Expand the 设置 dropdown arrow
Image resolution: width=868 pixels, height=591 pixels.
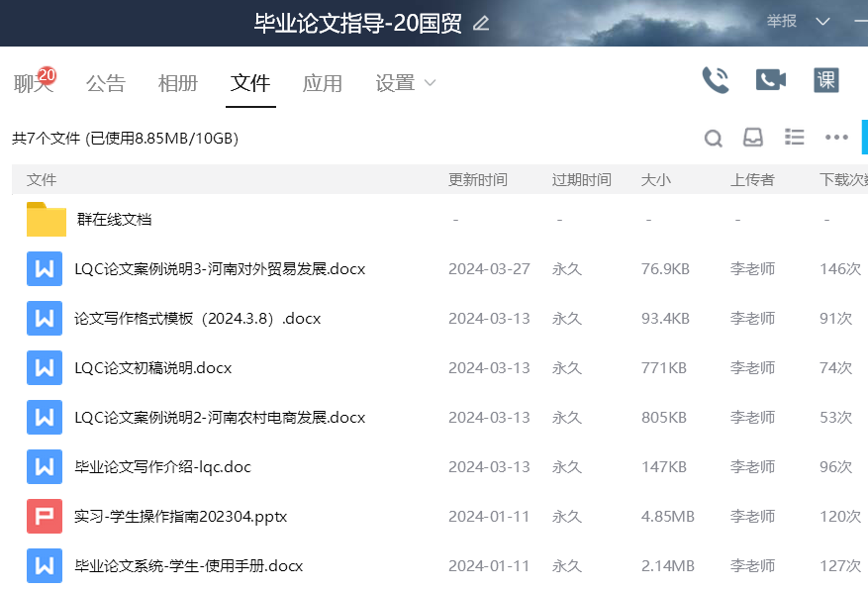pos(430,83)
